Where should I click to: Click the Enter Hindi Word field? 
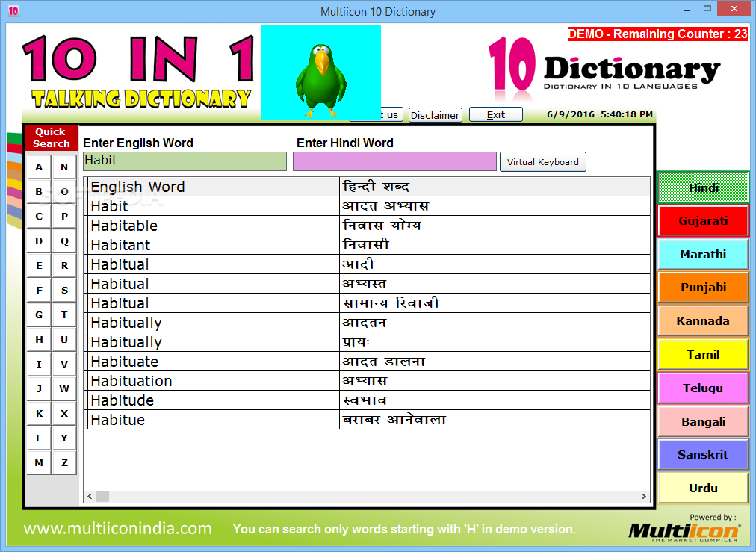point(394,161)
